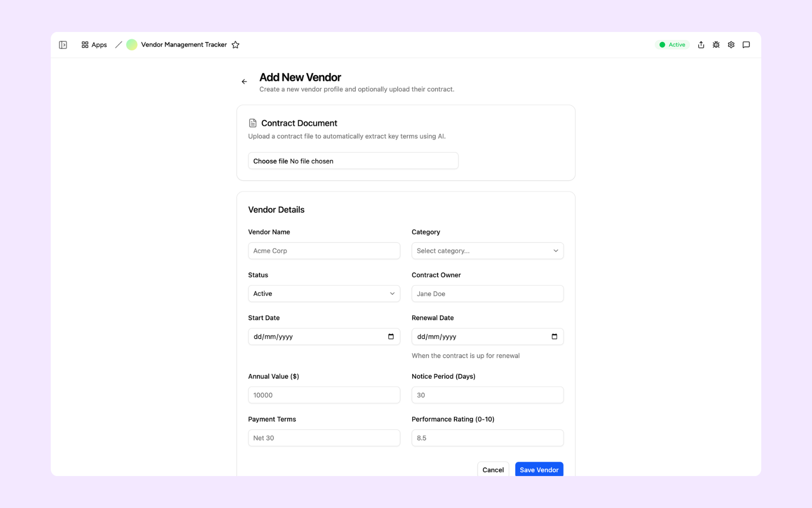Image resolution: width=812 pixels, height=508 pixels.
Task: Click the Save Vendor button
Action: (x=539, y=469)
